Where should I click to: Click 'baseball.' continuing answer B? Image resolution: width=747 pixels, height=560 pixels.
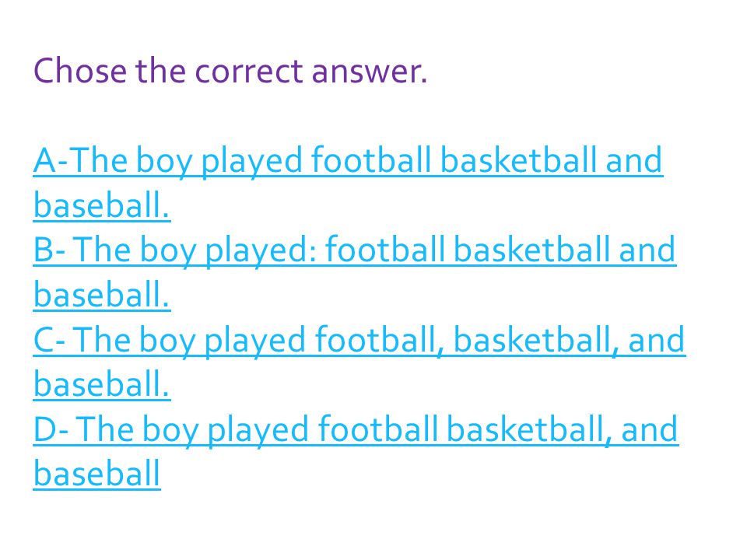pyautogui.click(x=102, y=295)
